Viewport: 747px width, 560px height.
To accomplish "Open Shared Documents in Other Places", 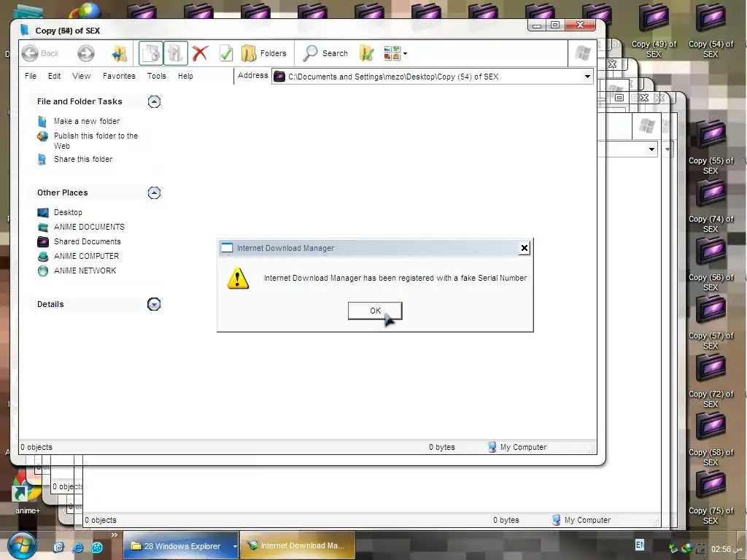I will point(88,241).
